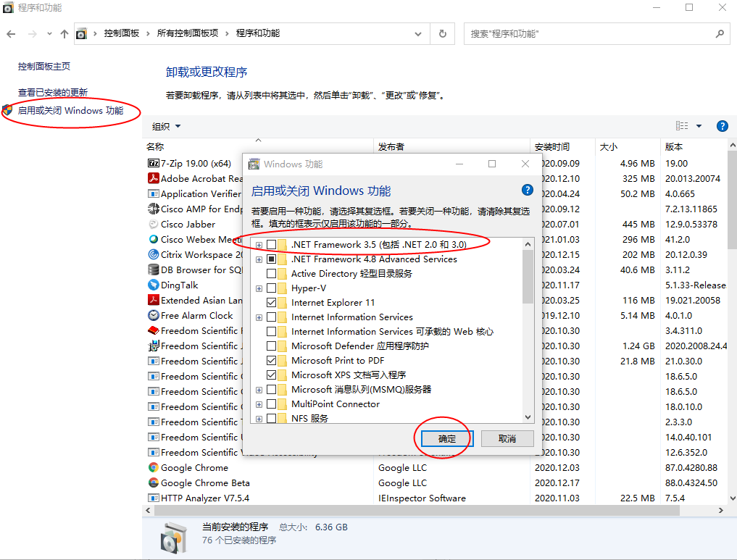Click the Adobe Acrobat Reader icon
Image resolution: width=737 pixels, height=560 pixels.
coord(153,178)
